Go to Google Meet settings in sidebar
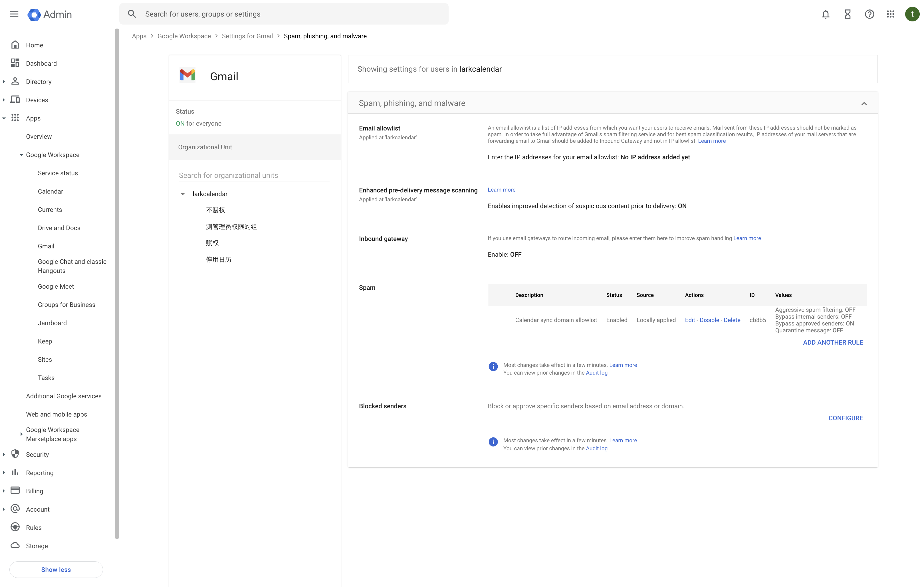Screen dimensions: 924x587 56,286
